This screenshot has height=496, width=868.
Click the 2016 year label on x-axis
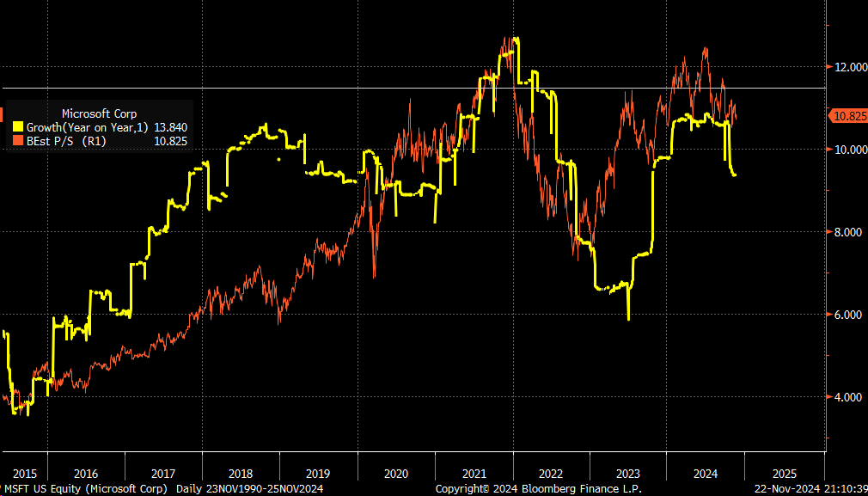(86, 474)
